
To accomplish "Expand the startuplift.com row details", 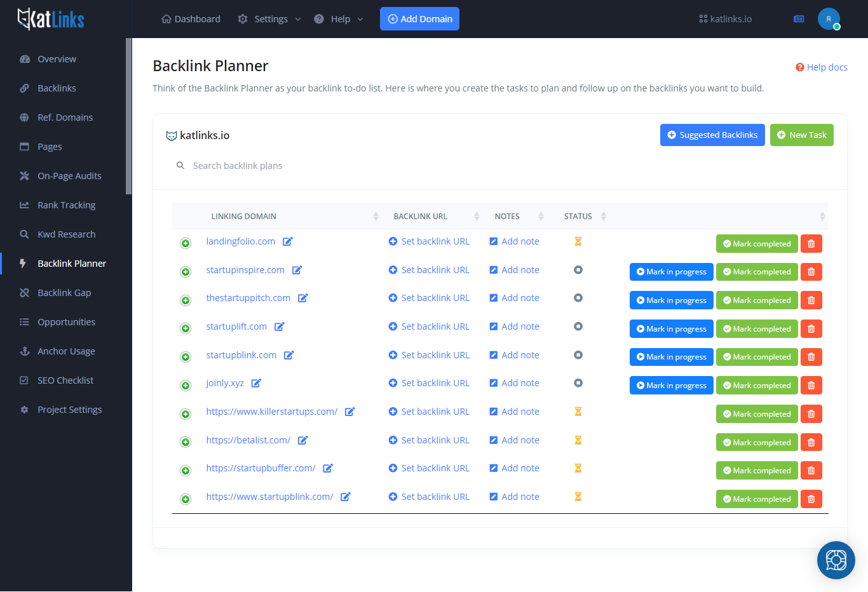I will (x=186, y=328).
